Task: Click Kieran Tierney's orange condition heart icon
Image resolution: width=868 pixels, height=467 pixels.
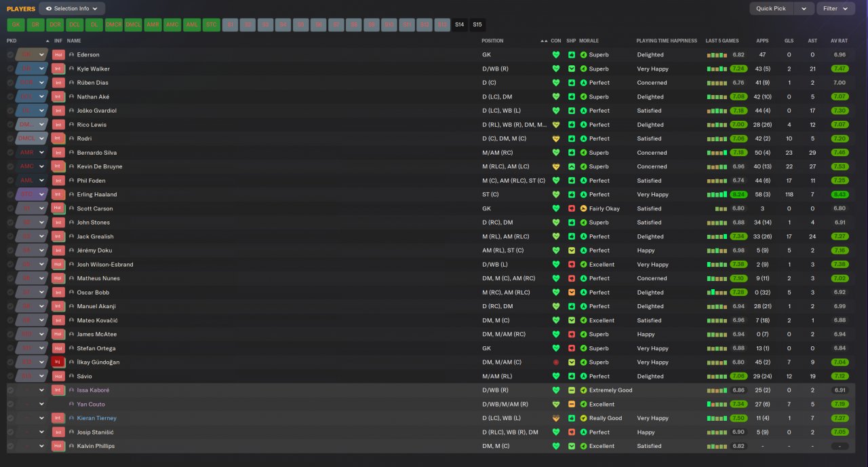Action: pyautogui.click(x=556, y=418)
